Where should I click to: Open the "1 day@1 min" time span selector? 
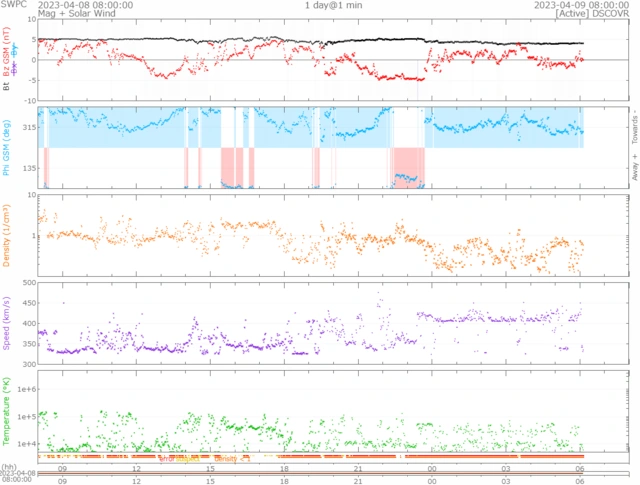pyautogui.click(x=333, y=5)
